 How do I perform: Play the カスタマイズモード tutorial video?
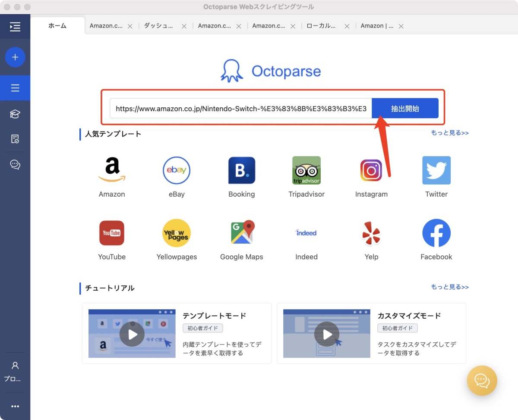[x=327, y=334]
